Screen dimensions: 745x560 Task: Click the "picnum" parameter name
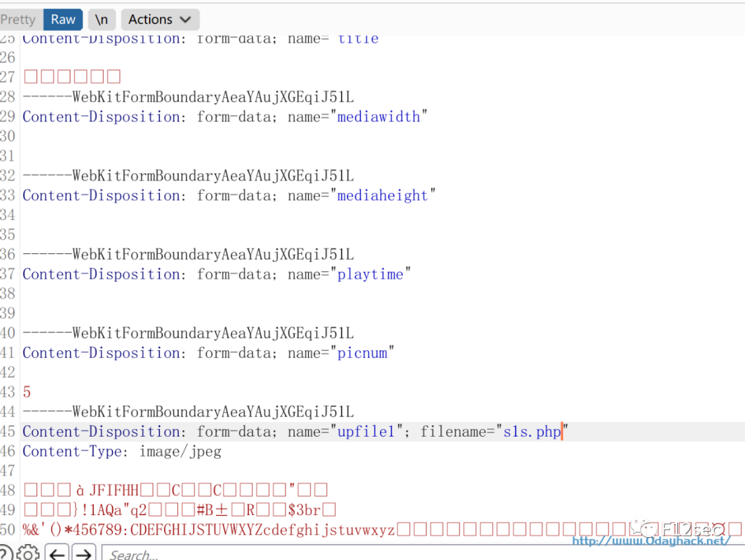point(362,353)
